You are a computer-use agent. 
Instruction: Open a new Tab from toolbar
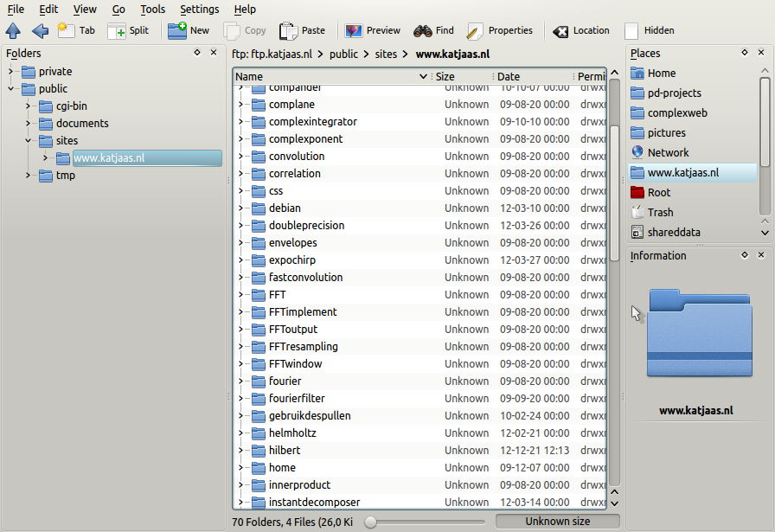pos(76,31)
